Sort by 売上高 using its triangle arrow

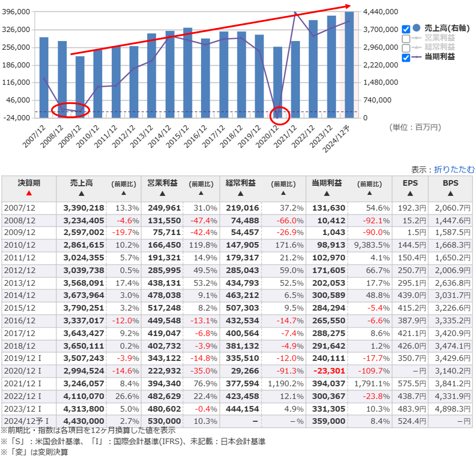pyautogui.click(x=81, y=194)
